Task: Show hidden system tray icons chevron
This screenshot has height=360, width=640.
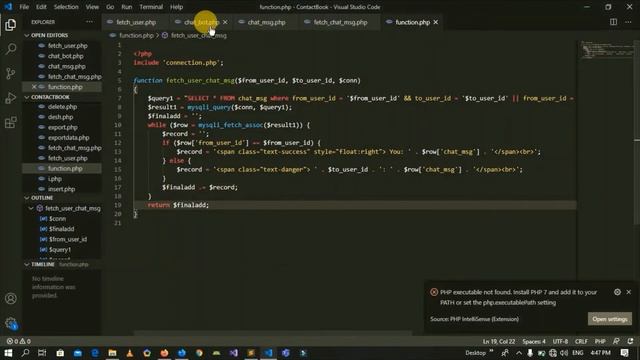Action: [518, 353]
